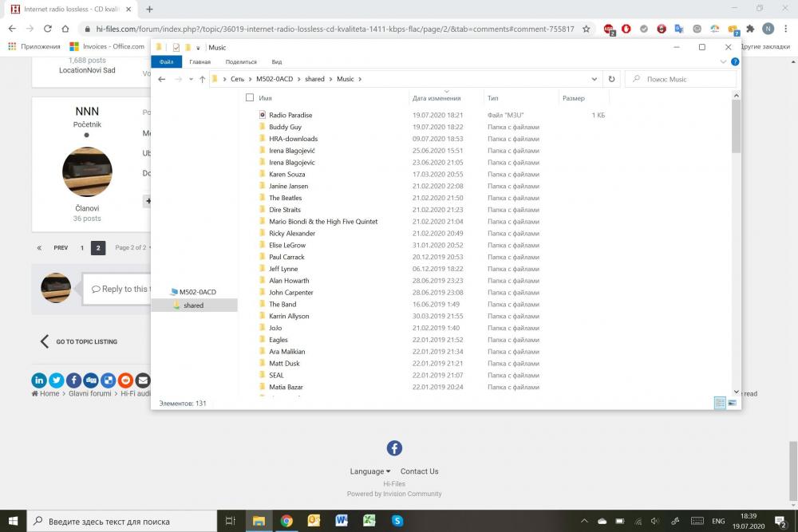Select the SEAL folder
This screenshot has width=798, height=532.
(x=276, y=375)
